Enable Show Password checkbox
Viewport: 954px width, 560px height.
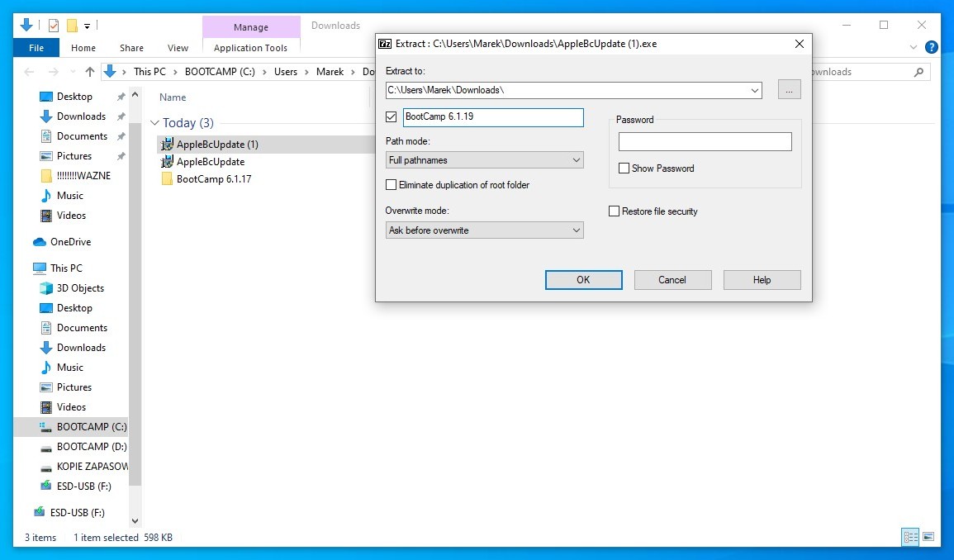pos(624,168)
